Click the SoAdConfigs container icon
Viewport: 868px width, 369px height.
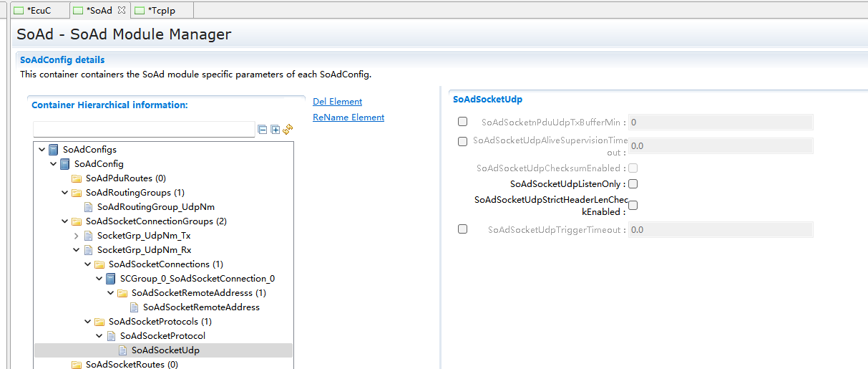point(54,150)
